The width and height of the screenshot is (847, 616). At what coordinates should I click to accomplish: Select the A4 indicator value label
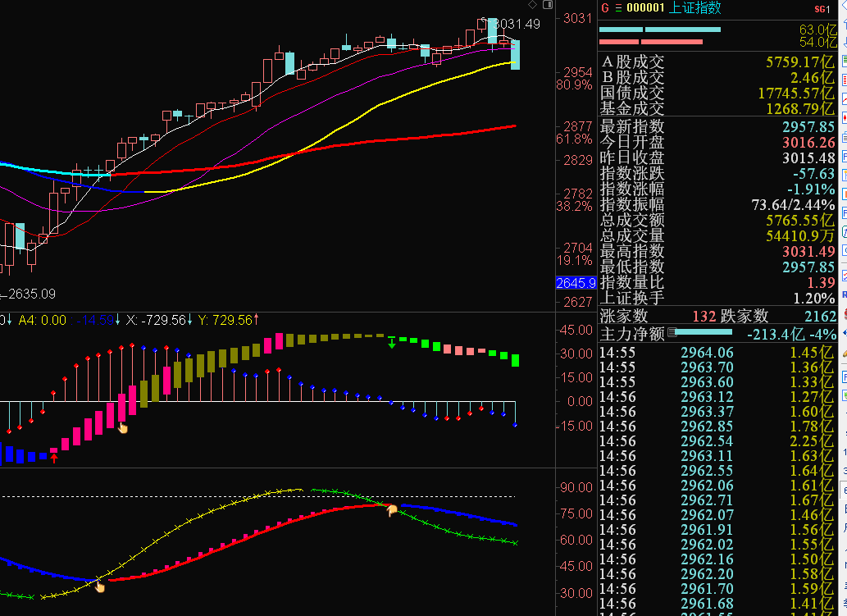[42, 321]
